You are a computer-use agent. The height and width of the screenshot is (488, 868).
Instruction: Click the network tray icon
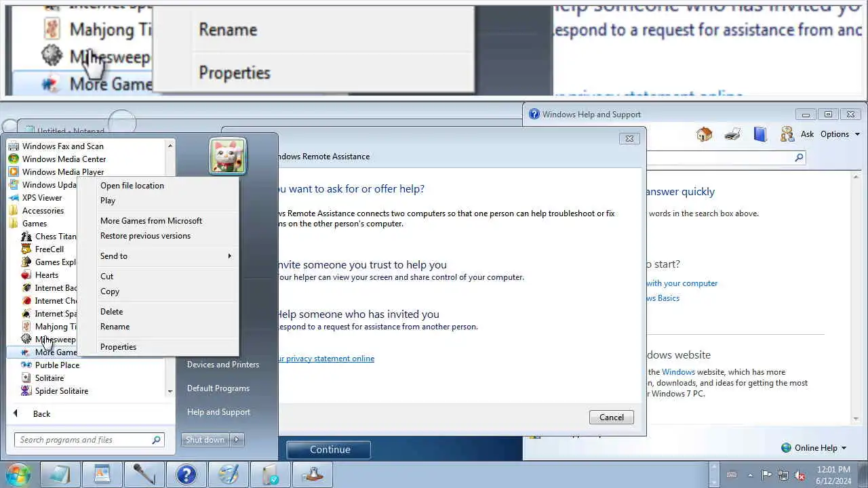tap(783, 474)
